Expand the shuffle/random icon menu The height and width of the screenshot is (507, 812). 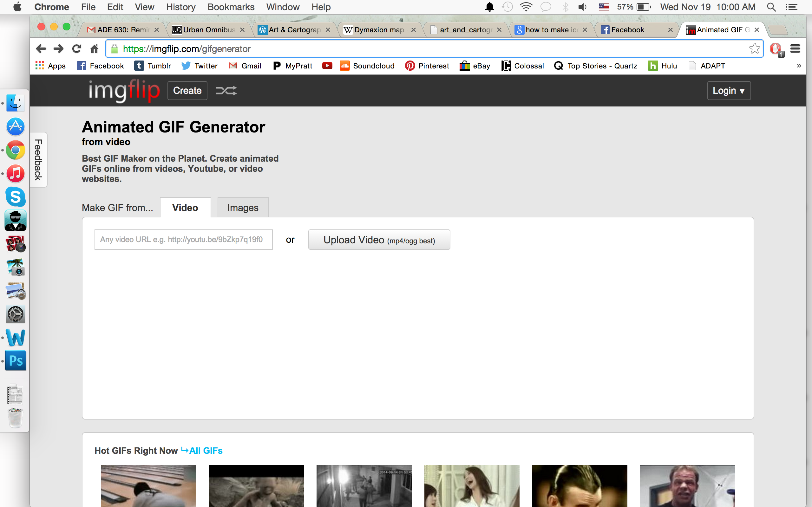(x=226, y=91)
